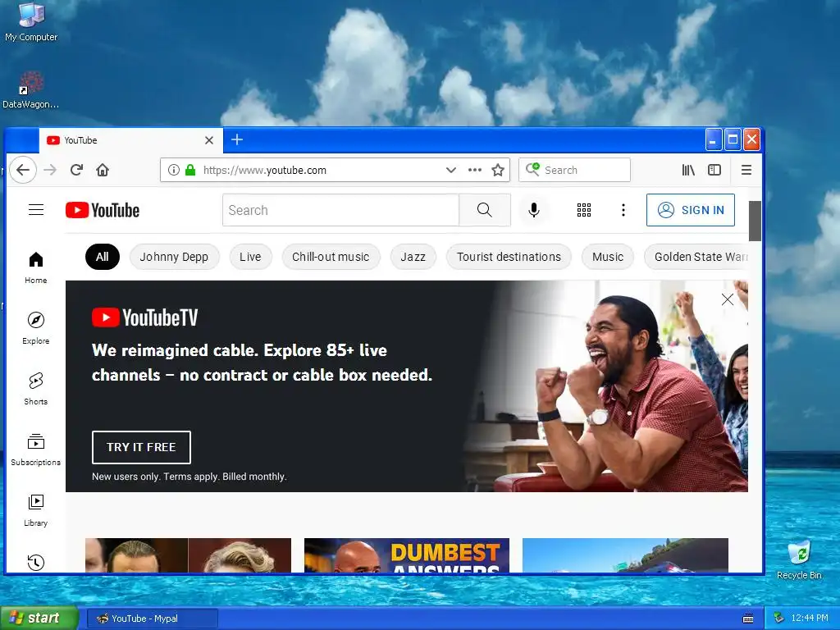Open Explore in the sidebar
The width and height of the screenshot is (840, 630).
[36, 328]
